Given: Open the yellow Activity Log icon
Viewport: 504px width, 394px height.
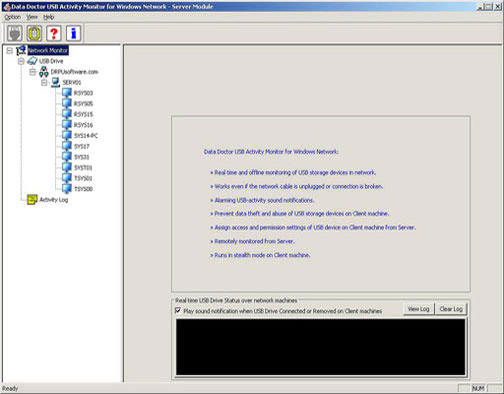Looking at the screenshot, I should coord(32,200).
